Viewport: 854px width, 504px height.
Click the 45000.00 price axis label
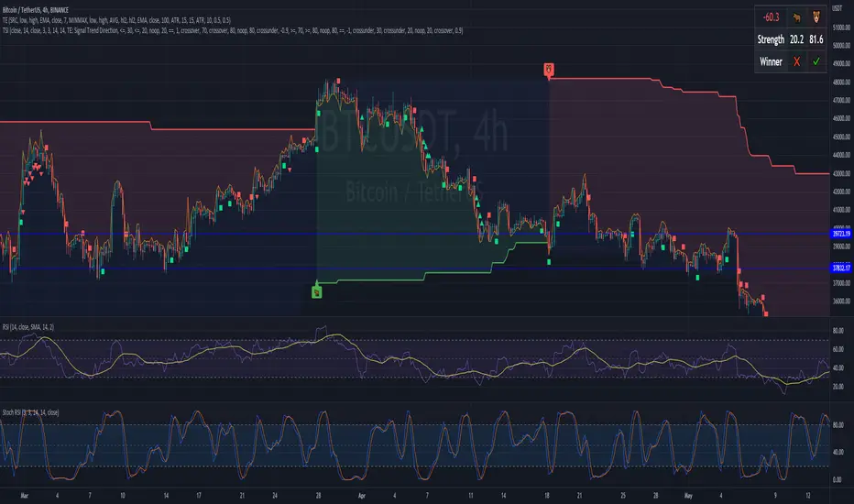841,137
